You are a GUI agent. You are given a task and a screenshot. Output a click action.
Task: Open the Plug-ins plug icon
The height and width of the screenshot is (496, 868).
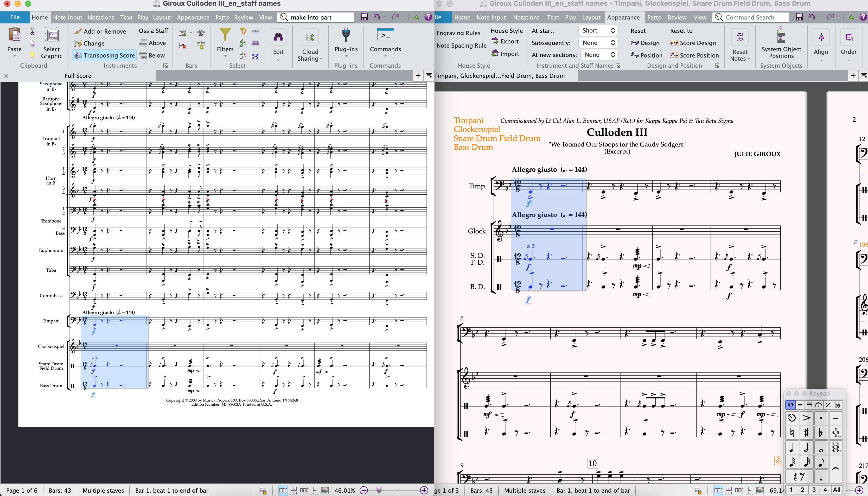[x=346, y=35]
